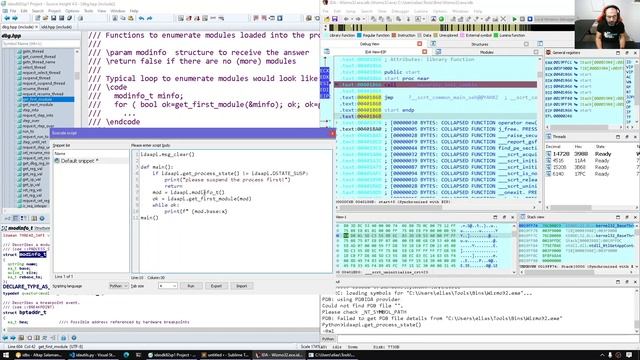Redo arrow in Source Insight toolbar
Image resolution: width=640 pixels, height=360 pixels.
pyautogui.click(x=149, y=18)
